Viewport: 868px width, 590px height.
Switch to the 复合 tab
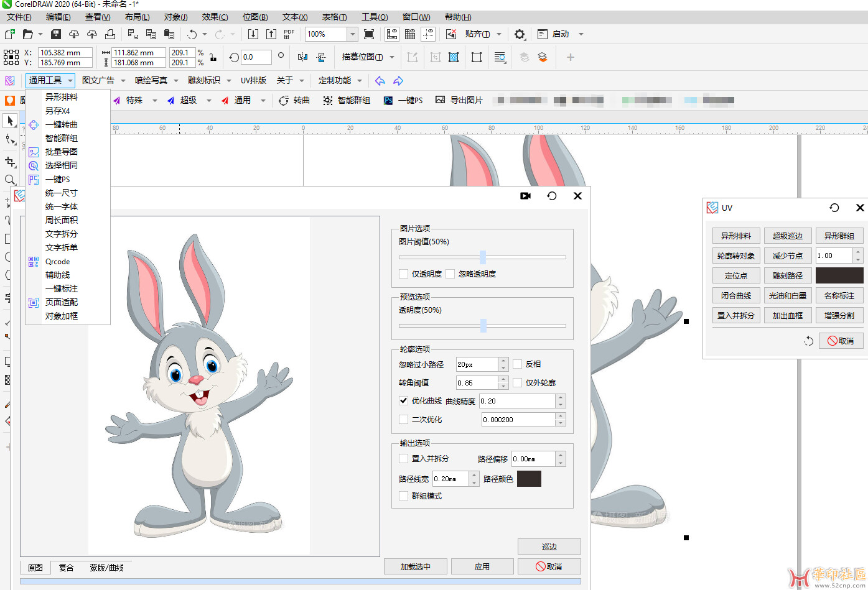(66, 568)
